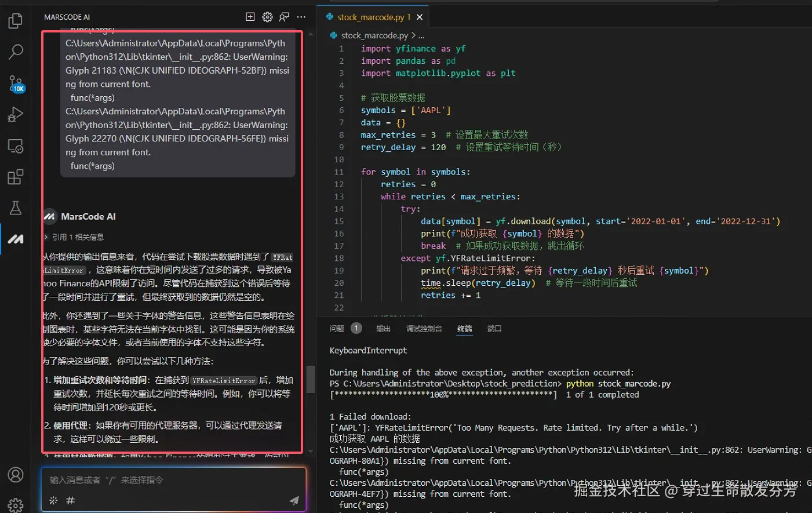Viewport: 812px width, 513px height.
Task: Start a new chat in MarsCode AI
Action: coord(250,17)
